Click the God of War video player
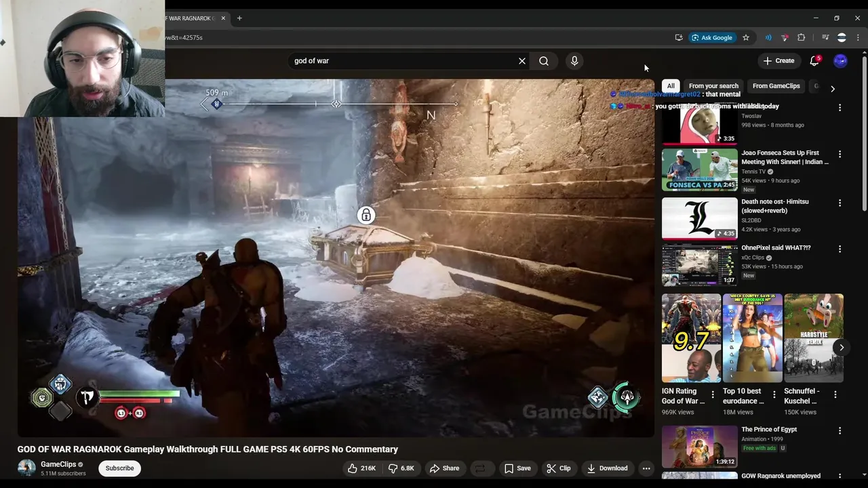The image size is (868, 488). tap(336, 258)
